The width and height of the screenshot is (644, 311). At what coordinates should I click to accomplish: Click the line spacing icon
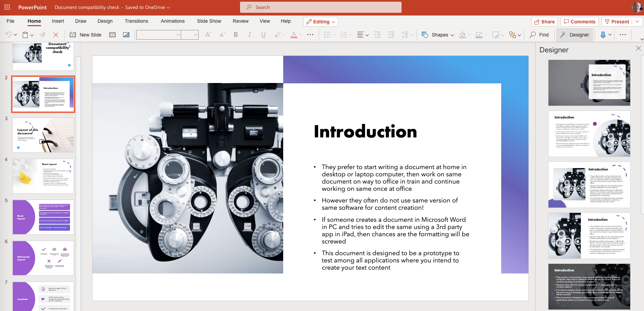(405, 34)
